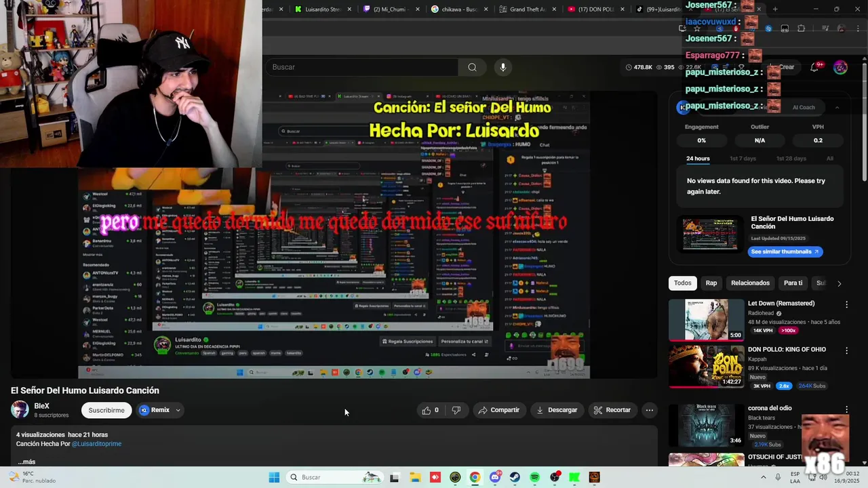Select the Rap filter chip
This screenshot has height=488, width=868.
(711, 283)
